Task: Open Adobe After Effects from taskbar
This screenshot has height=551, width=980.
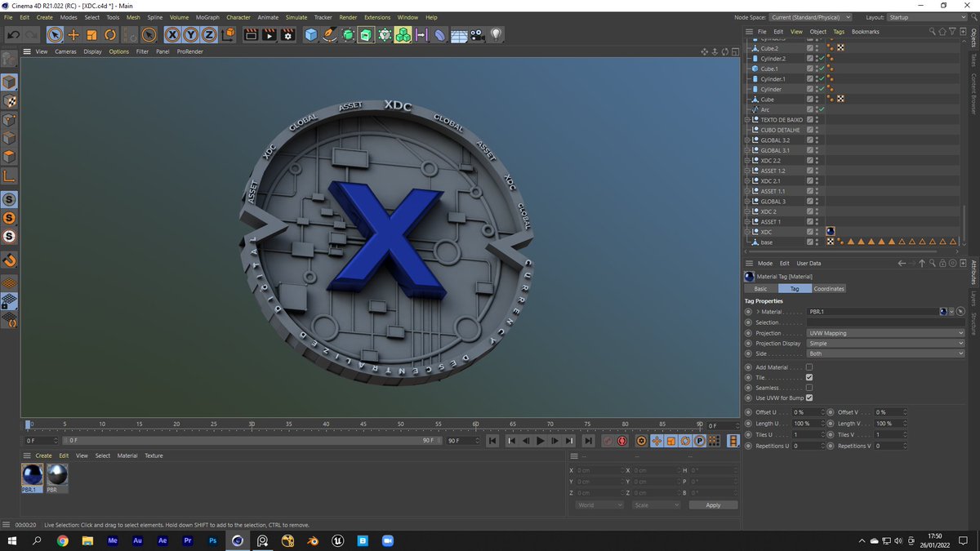Action: pos(163,540)
